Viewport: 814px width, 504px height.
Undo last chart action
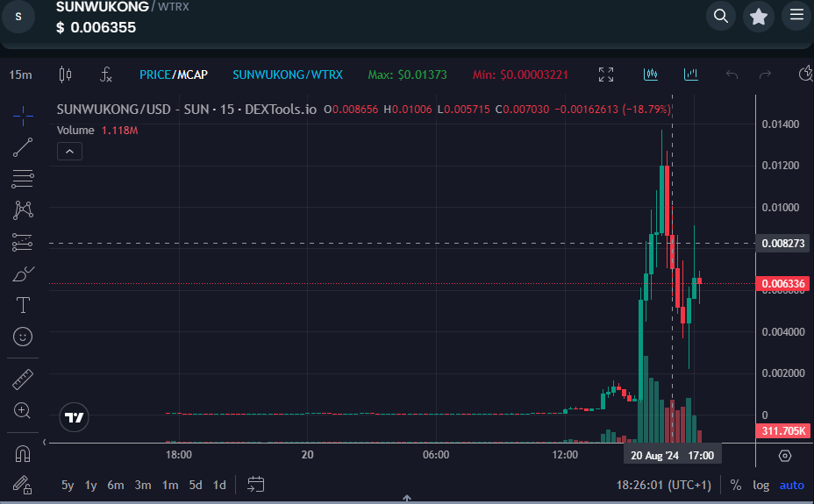732,75
